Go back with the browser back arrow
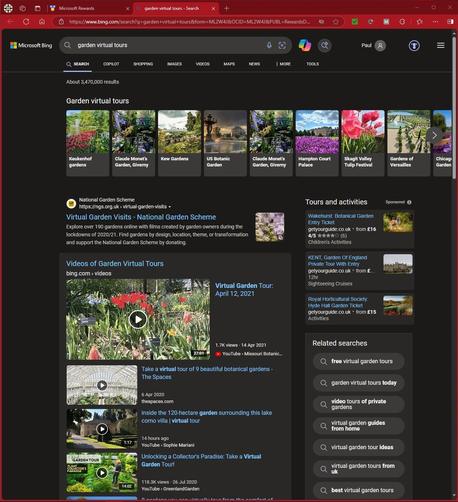This screenshot has width=458, height=502. (x=11, y=22)
